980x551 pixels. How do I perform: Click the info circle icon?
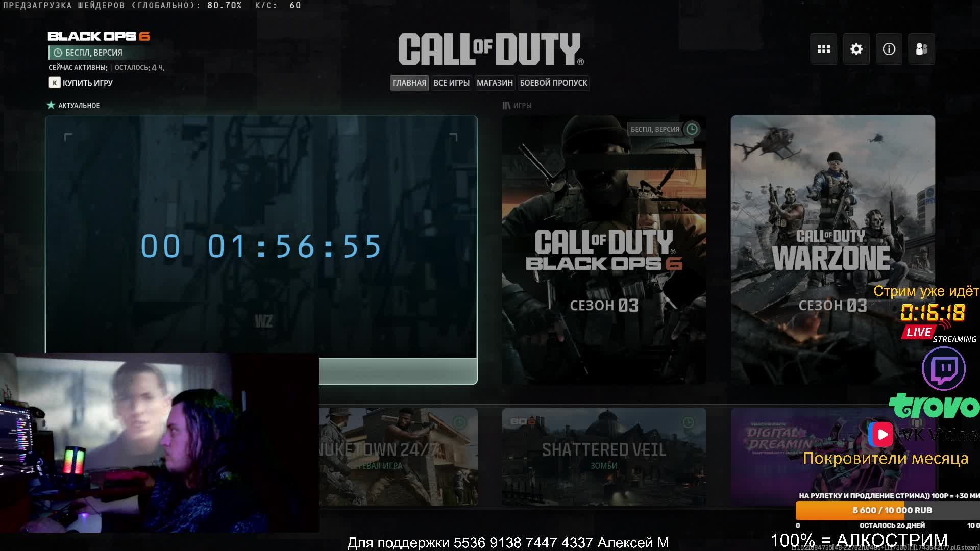pos(889,49)
